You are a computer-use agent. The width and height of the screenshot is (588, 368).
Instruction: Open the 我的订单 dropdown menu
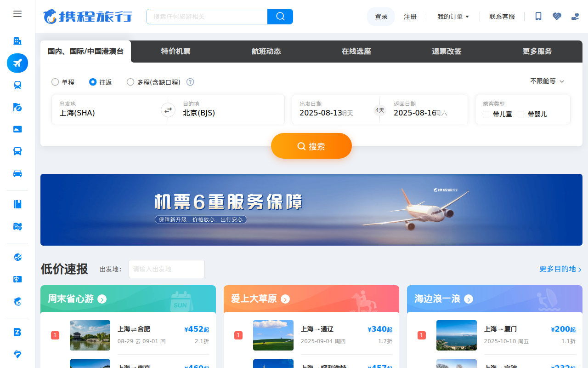(x=453, y=17)
